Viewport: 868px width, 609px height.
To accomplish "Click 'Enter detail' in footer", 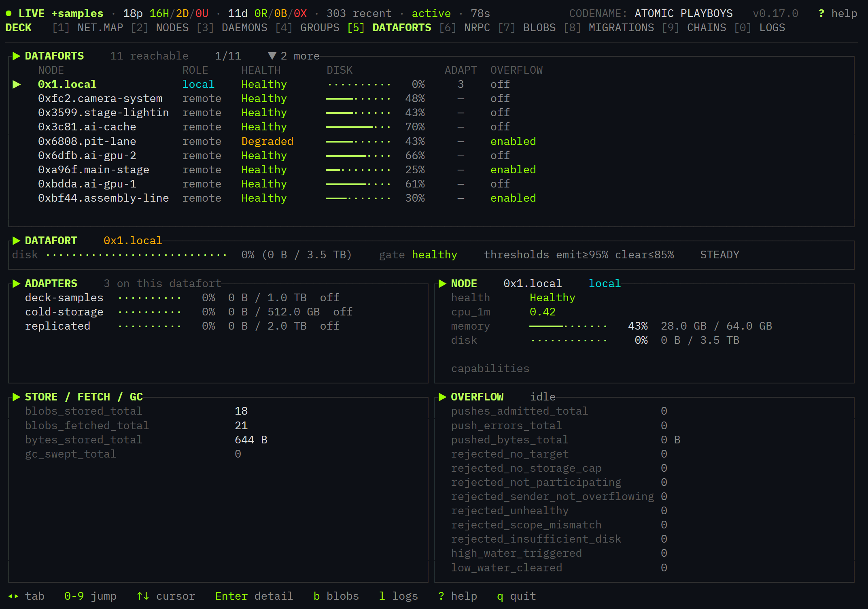I will click(x=254, y=596).
